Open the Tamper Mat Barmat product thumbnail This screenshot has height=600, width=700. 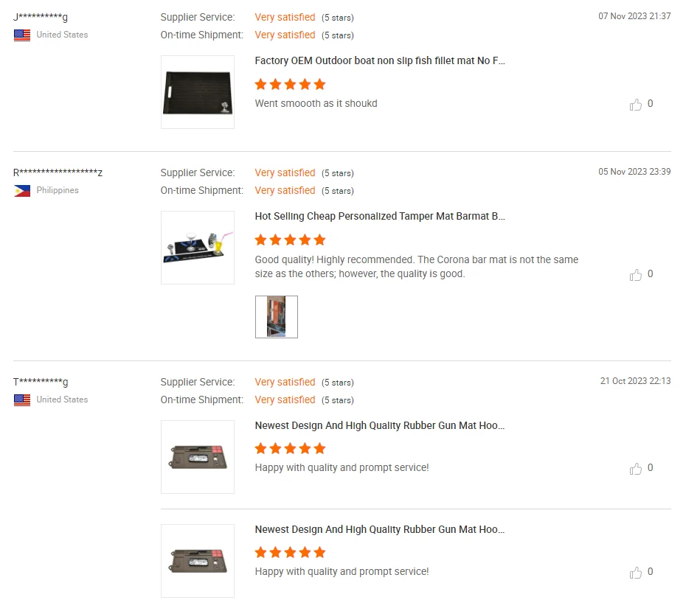tap(198, 248)
